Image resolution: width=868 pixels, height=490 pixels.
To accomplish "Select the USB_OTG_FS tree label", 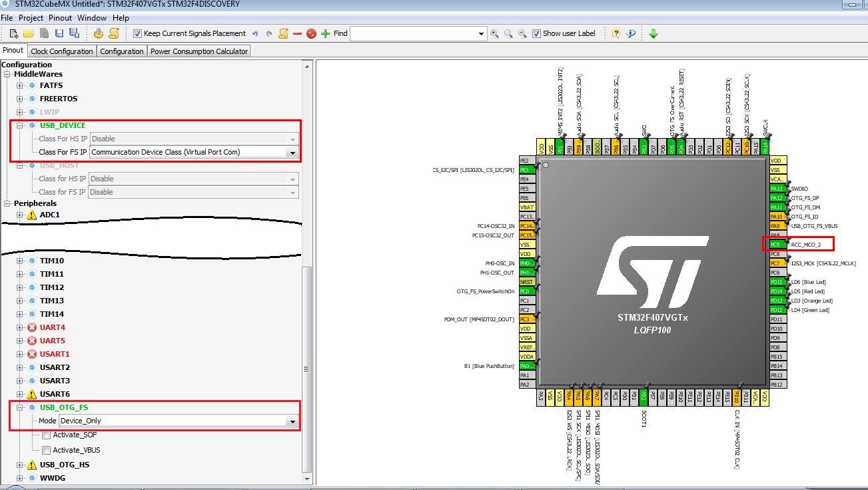I will (64, 407).
